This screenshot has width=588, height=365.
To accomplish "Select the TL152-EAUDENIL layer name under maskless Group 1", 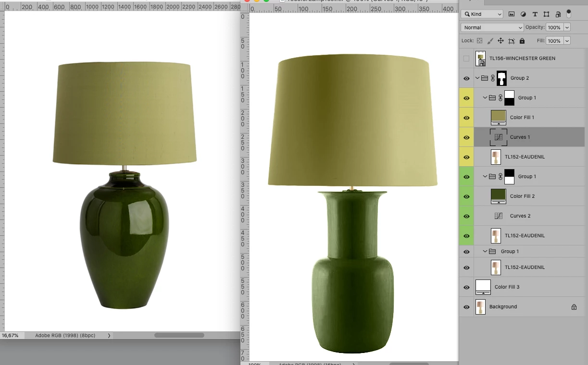I will pos(525,268).
